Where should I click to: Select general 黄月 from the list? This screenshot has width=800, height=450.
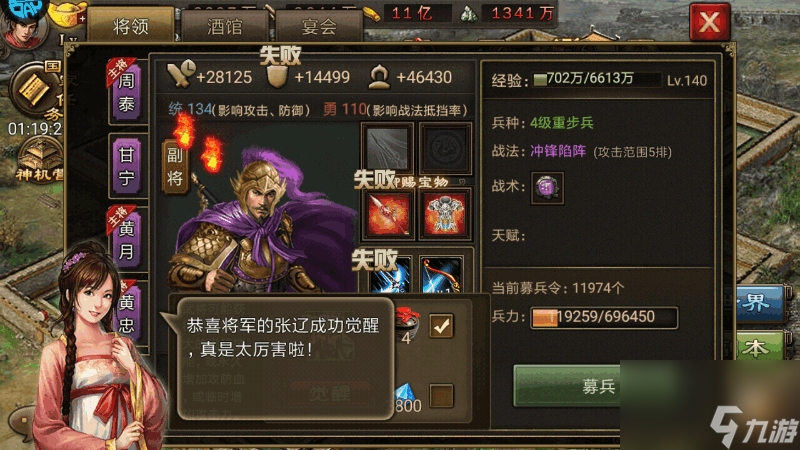tap(127, 239)
